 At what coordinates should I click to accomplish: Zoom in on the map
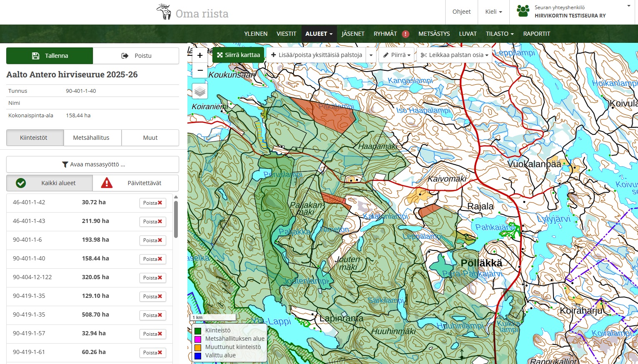click(200, 55)
